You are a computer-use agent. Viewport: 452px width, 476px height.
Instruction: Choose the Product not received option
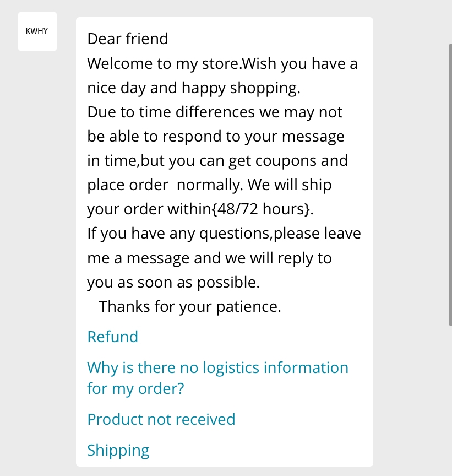tap(161, 419)
